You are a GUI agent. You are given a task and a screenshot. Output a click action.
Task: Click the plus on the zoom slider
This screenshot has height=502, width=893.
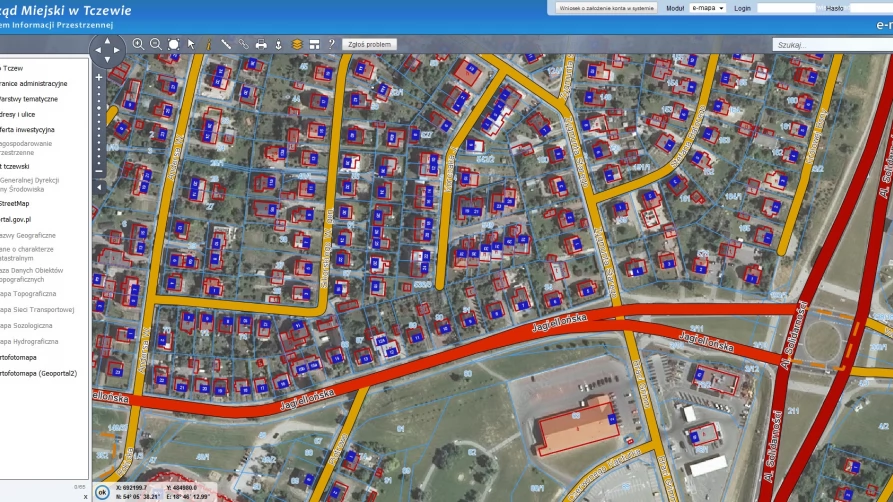click(x=99, y=77)
